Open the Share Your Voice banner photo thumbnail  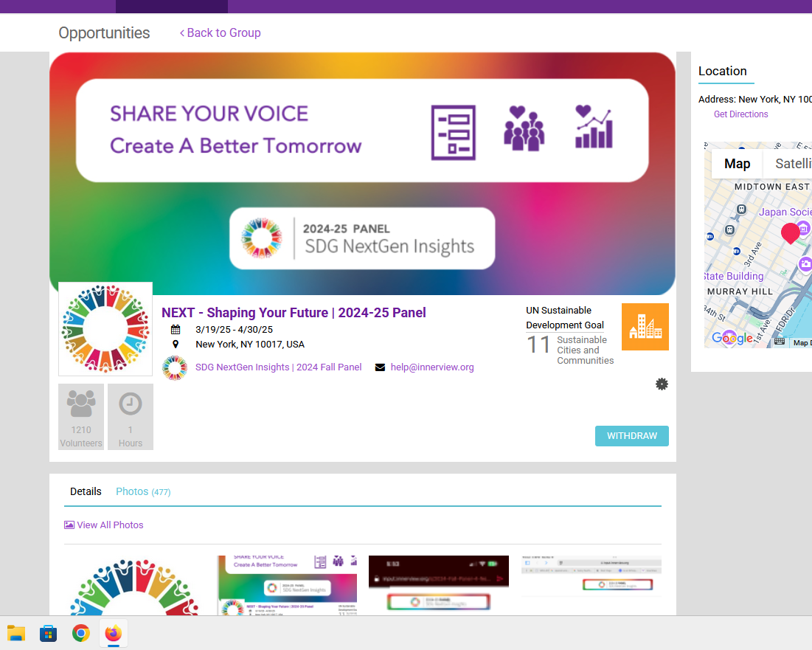tap(288, 586)
